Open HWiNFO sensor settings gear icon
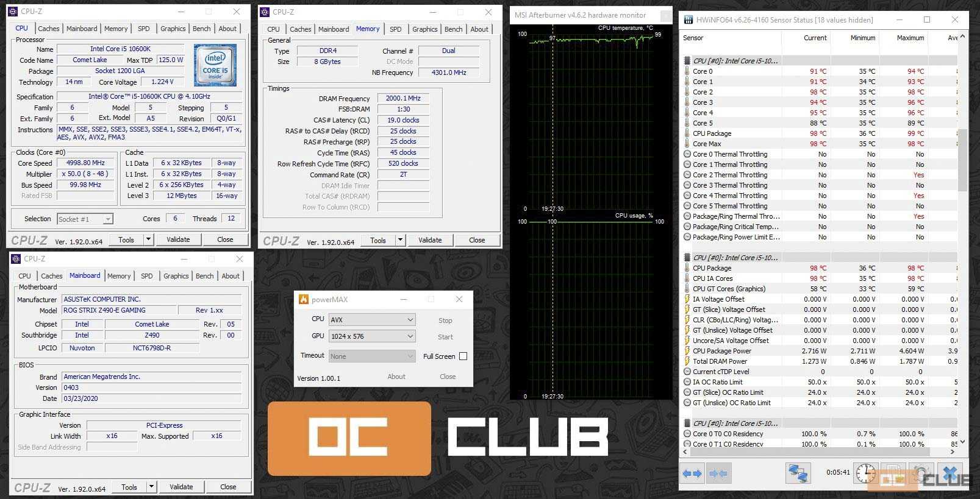This screenshot has height=499, width=980. [x=921, y=473]
